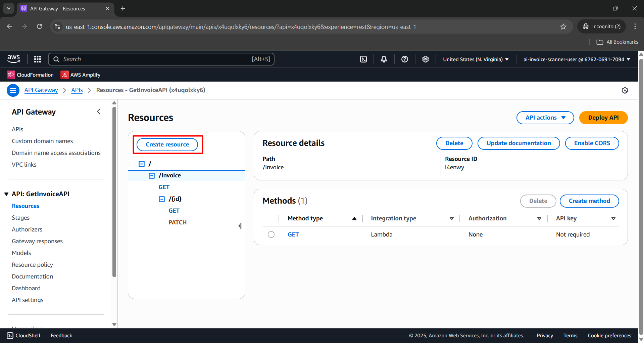Open the settings gear icon
644x343 pixels.
point(425,59)
